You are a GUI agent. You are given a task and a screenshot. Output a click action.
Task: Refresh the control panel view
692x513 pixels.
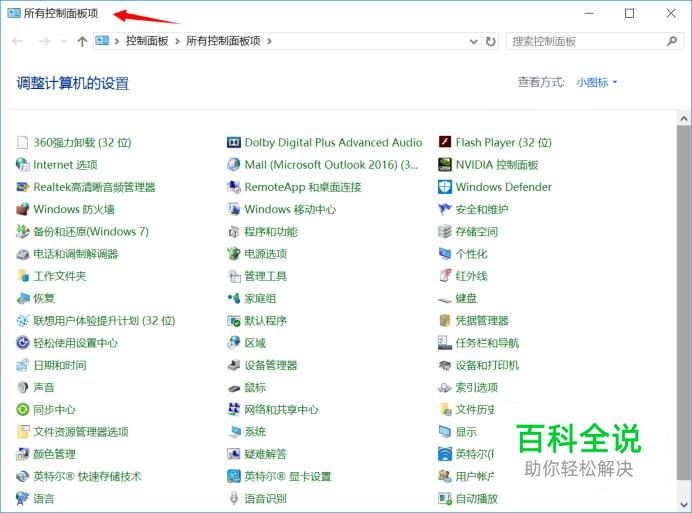pos(490,41)
